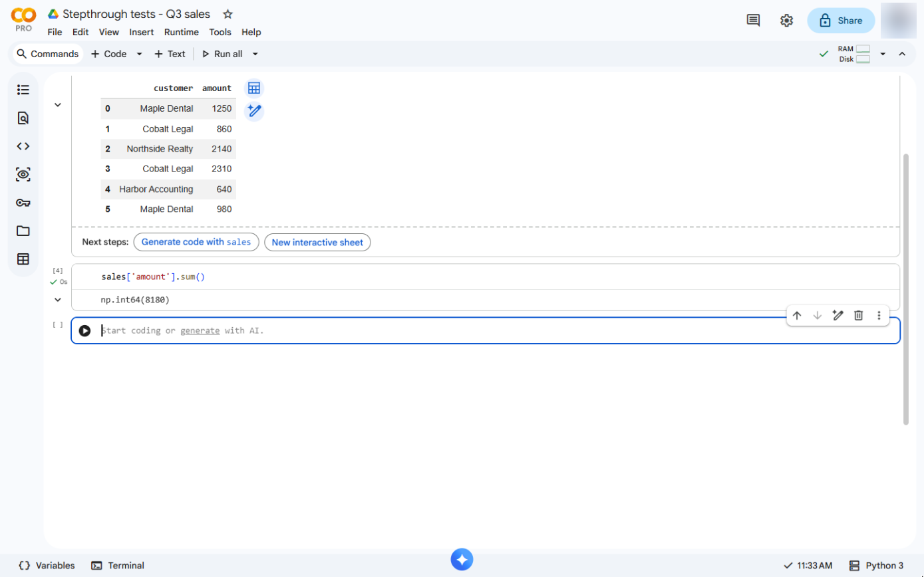
Task: Open the secrets key icon
Action: click(x=23, y=203)
